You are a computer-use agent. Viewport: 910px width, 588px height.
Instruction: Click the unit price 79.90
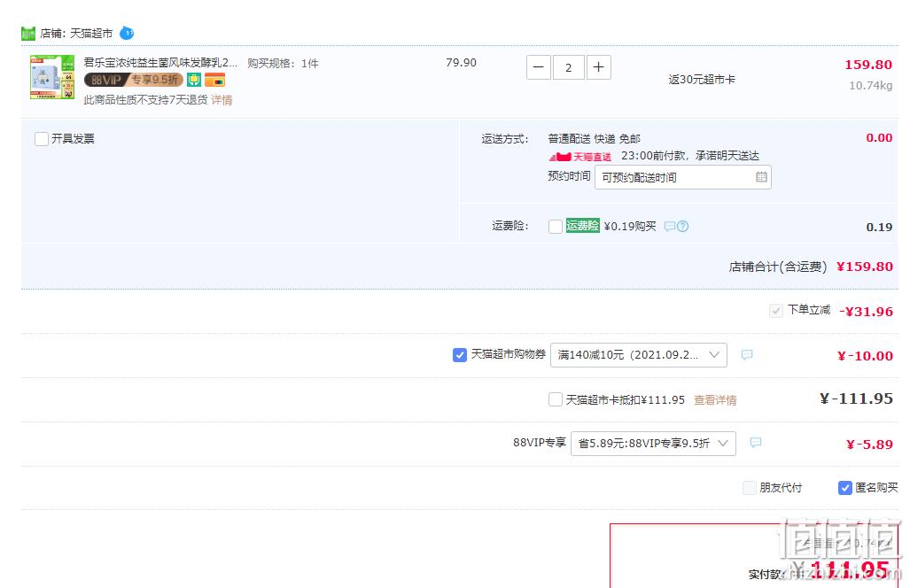coord(461,63)
